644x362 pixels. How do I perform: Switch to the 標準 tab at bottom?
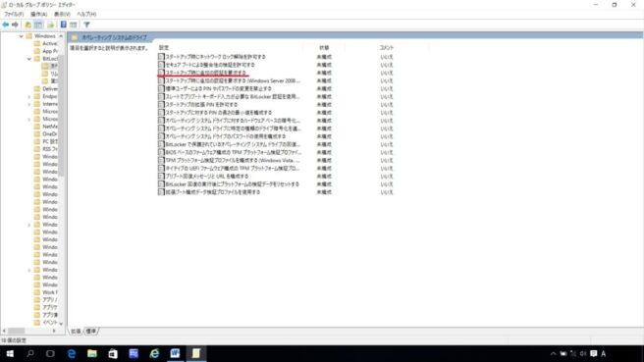pyautogui.click(x=91, y=331)
